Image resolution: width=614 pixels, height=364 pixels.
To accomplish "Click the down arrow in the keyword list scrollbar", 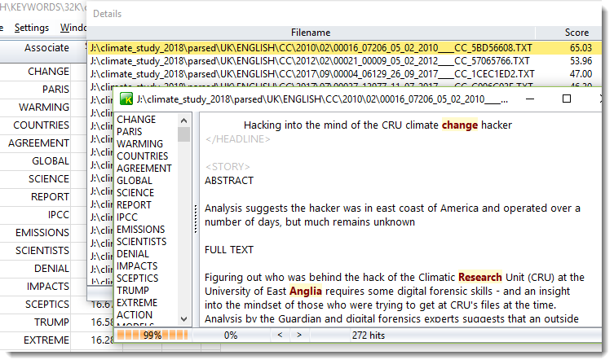I will coord(183,319).
